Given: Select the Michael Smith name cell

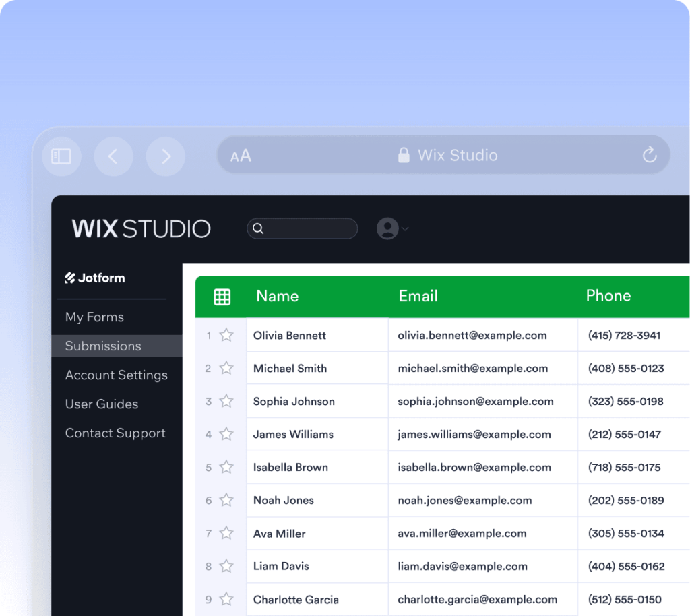Looking at the screenshot, I should coord(317,368).
